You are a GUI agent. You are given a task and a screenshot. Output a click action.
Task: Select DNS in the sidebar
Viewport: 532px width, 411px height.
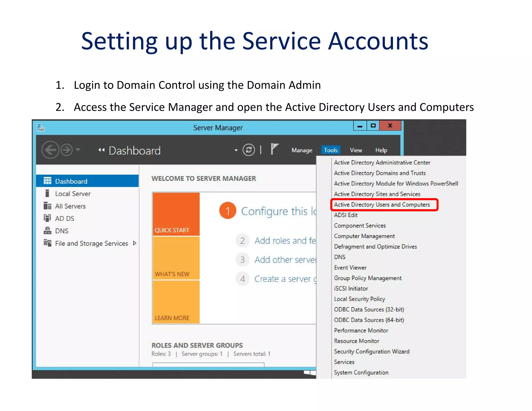coord(87,231)
